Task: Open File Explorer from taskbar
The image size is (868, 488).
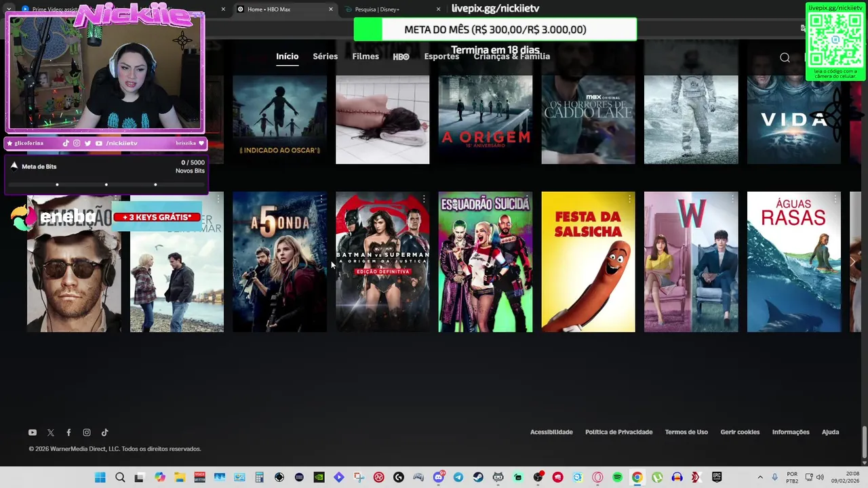Action: pyautogui.click(x=180, y=477)
